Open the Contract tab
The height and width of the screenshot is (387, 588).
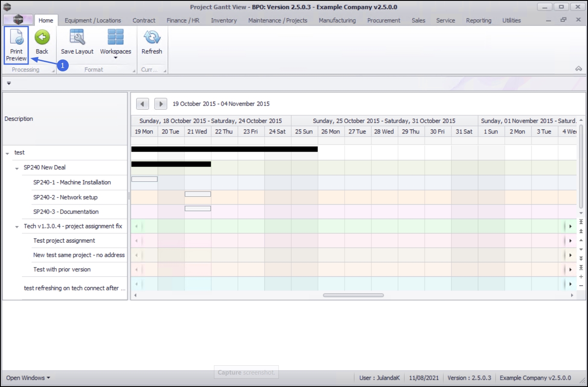click(x=144, y=21)
